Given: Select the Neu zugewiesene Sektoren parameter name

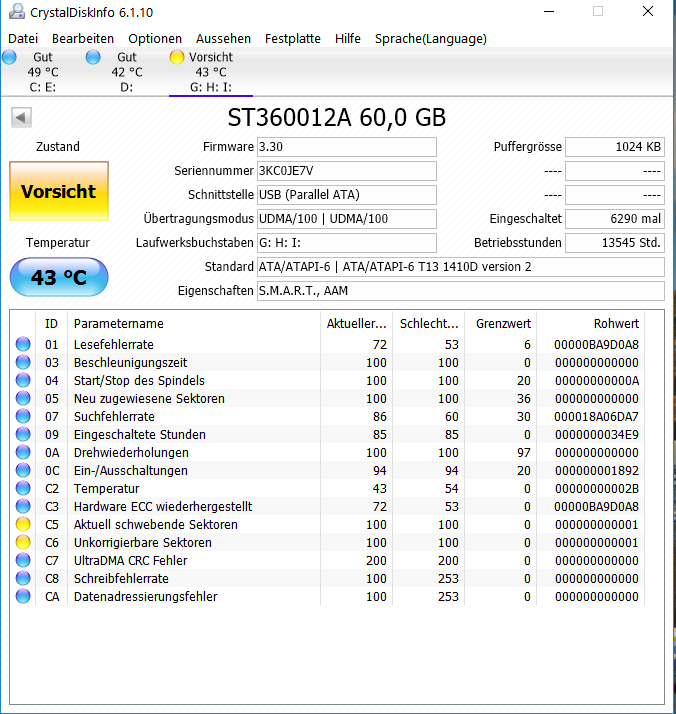Looking at the screenshot, I should [x=149, y=398].
